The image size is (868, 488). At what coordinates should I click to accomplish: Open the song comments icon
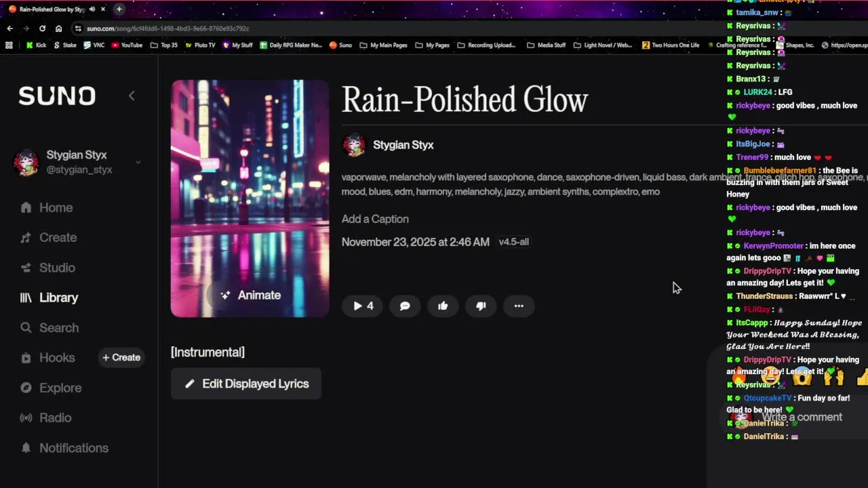tap(405, 306)
